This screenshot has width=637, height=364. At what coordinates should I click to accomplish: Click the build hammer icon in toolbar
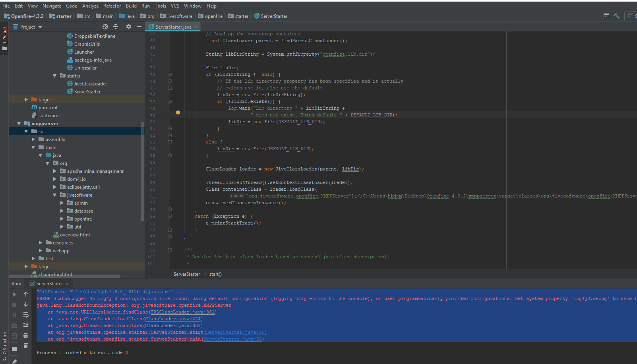(616, 16)
